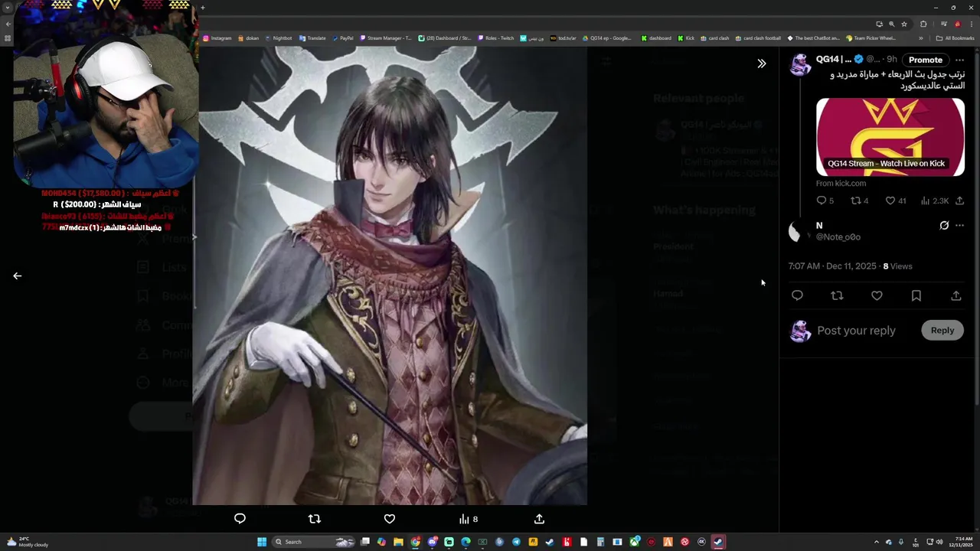The width and height of the screenshot is (980, 551).
Task: Repost the QG14 post (4 reposts)
Action: pyautogui.click(x=859, y=201)
